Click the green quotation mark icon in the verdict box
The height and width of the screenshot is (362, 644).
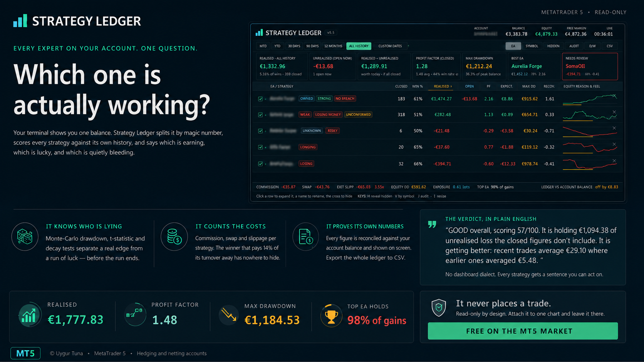[432, 224]
